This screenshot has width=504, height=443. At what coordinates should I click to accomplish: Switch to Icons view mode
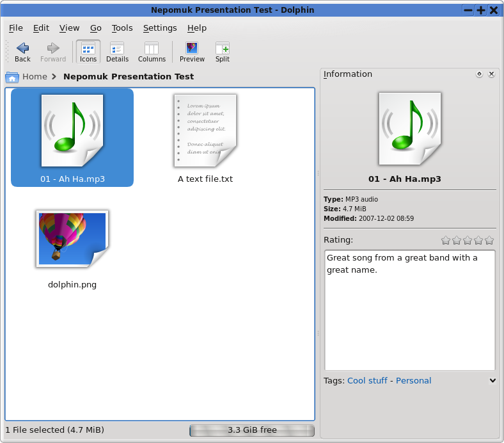(88, 51)
